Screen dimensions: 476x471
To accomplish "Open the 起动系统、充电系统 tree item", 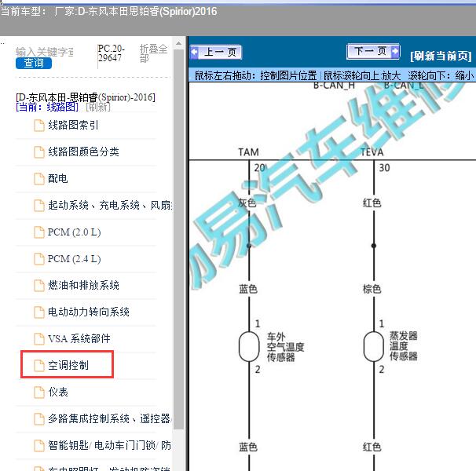I will tap(110, 205).
